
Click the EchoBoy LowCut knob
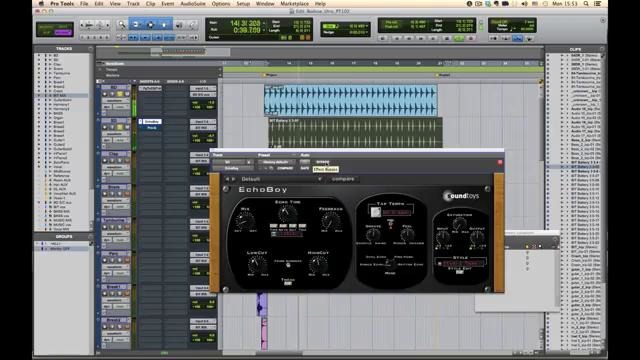[257, 264]
